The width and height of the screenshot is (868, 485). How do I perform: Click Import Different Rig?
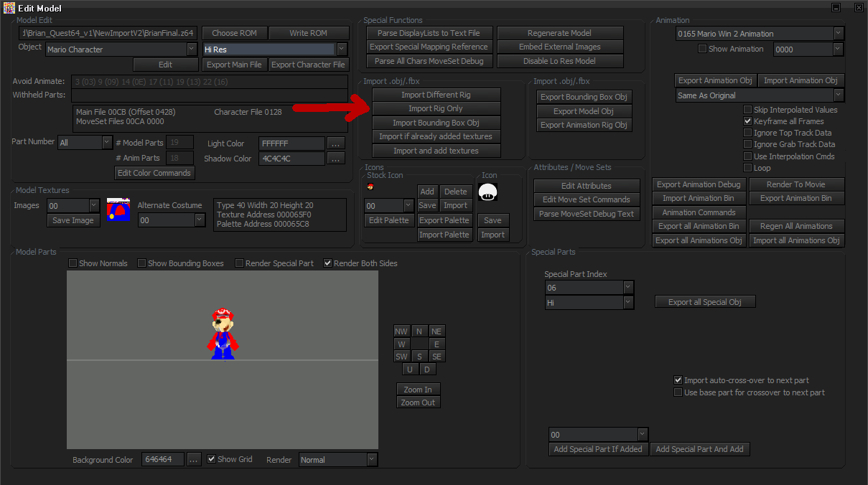436,95
